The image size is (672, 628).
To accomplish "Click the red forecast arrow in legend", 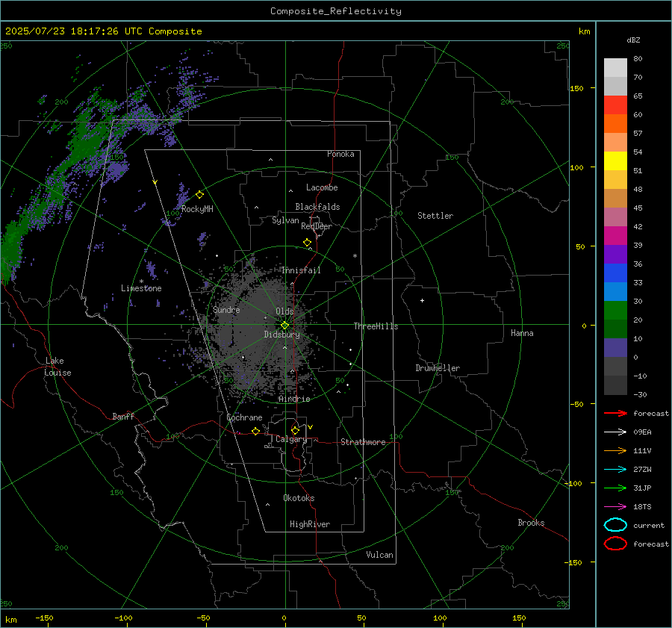I will (x=615, y=413).
